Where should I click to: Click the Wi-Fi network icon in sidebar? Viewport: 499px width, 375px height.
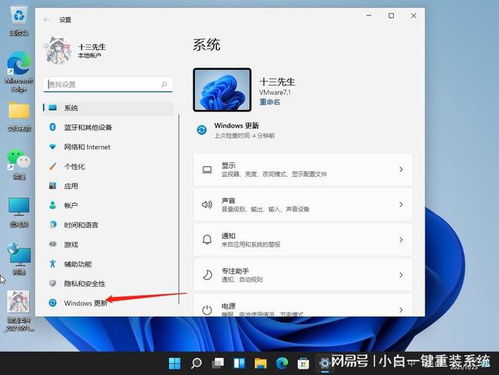[52, 147]
